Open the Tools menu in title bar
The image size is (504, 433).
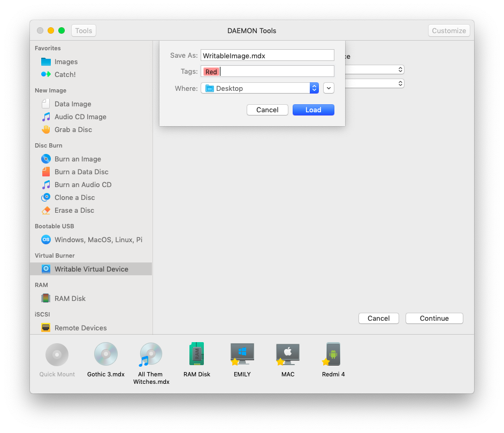click(83, 30)
